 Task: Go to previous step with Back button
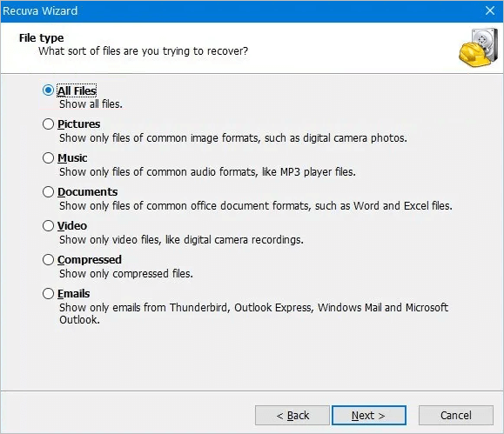[x=292, y=416]
